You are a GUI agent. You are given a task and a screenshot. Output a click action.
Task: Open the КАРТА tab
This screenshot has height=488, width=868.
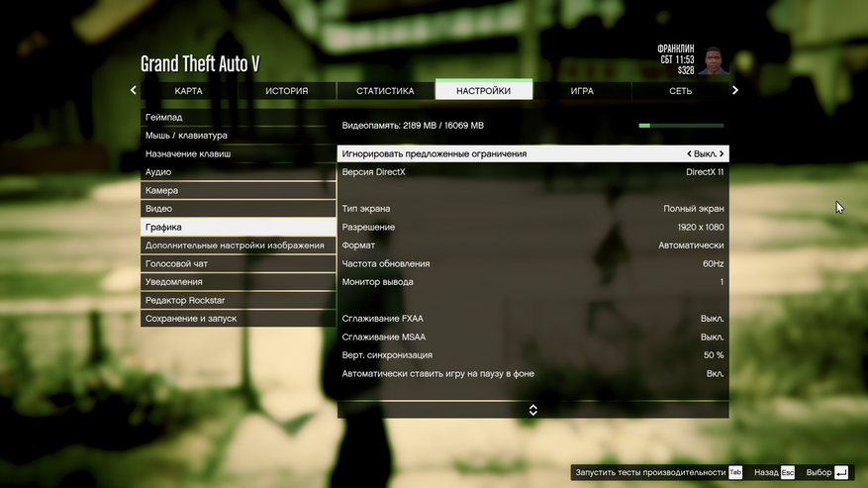click(x=189, y=91)
